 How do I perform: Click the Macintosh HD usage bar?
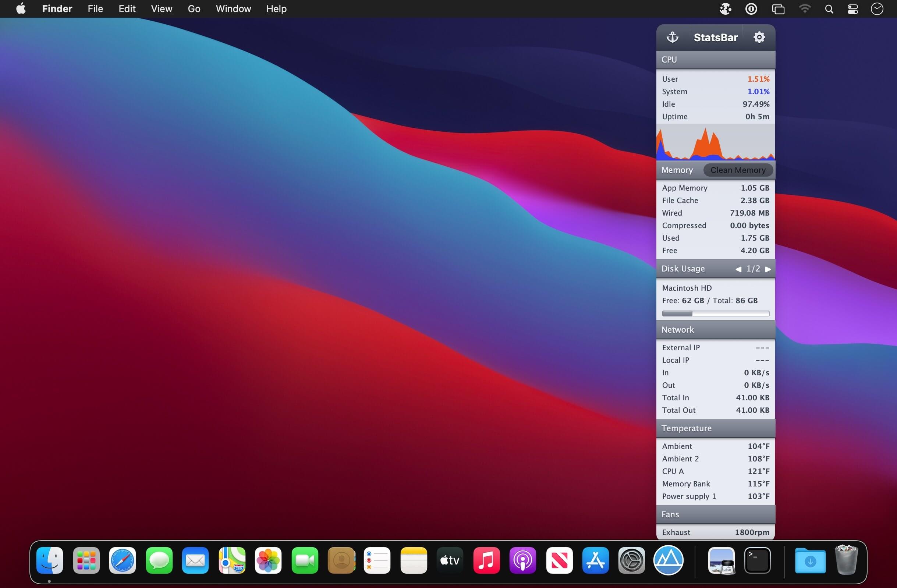(715, 314)
